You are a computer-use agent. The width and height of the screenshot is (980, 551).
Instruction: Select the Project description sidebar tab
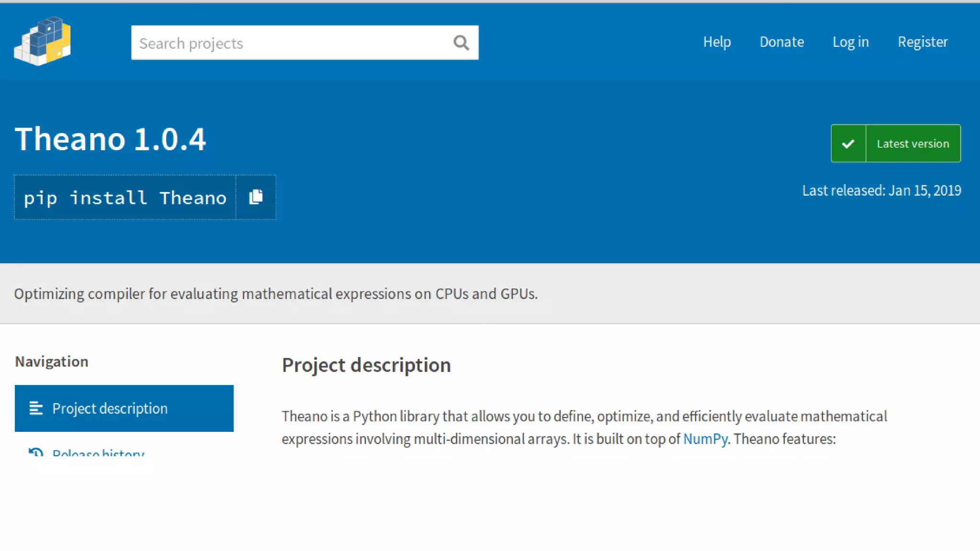124,408
